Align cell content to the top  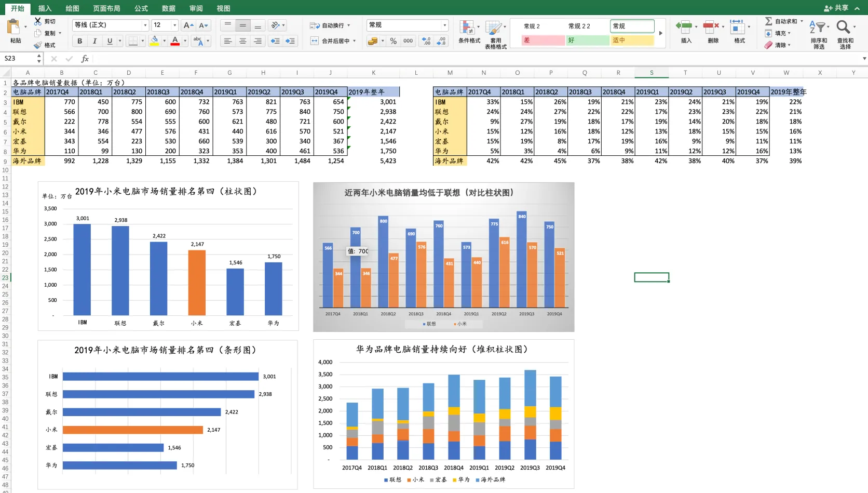point(227,25)
